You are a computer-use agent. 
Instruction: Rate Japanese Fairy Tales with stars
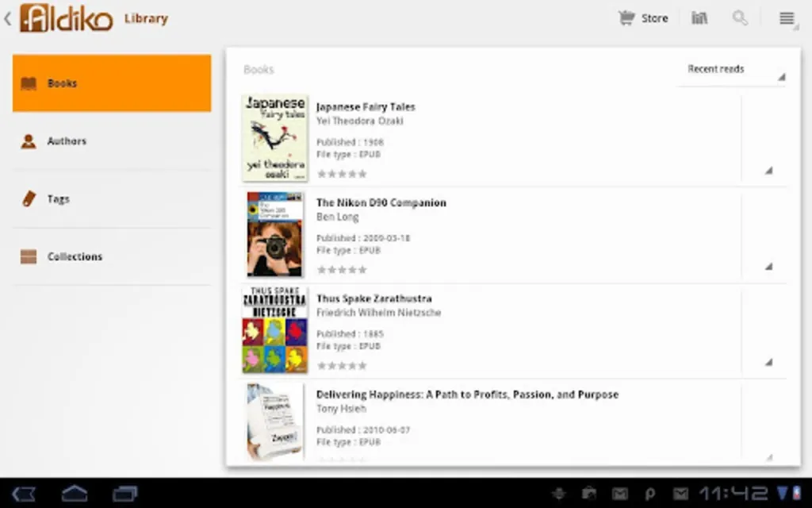click(342, 174)
